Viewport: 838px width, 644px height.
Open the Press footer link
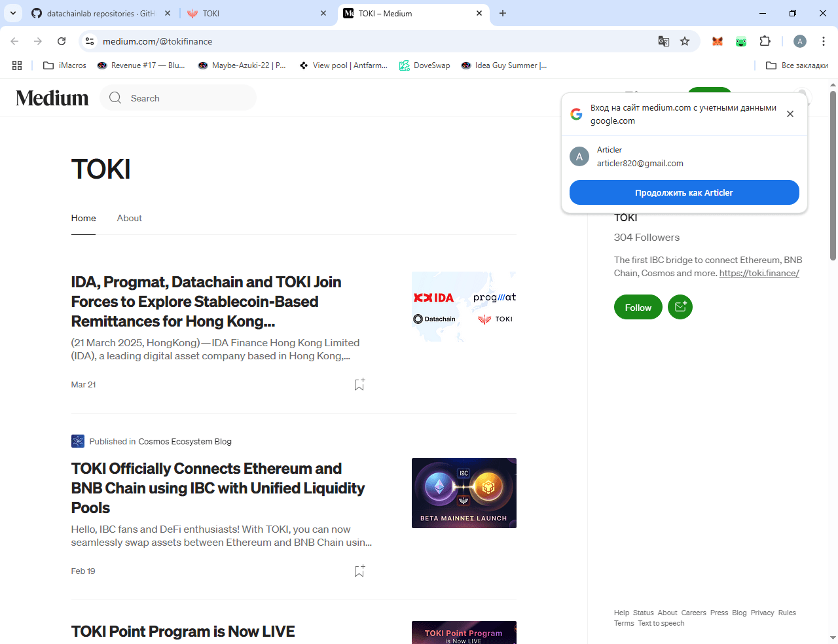(x=720, y=613)
